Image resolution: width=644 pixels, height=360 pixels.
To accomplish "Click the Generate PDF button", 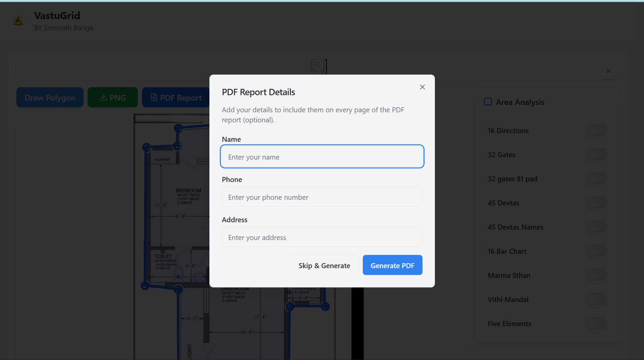I will pyautogui.click(x=392, y=265).
